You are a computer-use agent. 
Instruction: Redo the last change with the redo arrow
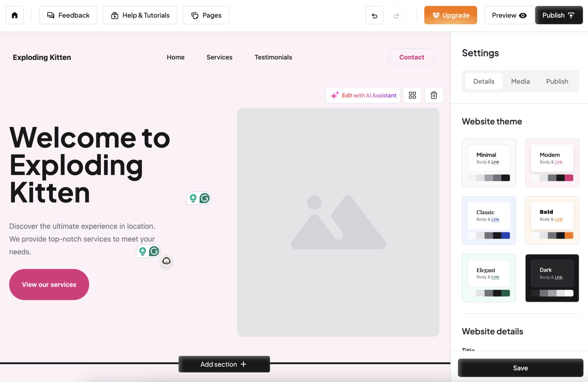click(x=396, y=15)
